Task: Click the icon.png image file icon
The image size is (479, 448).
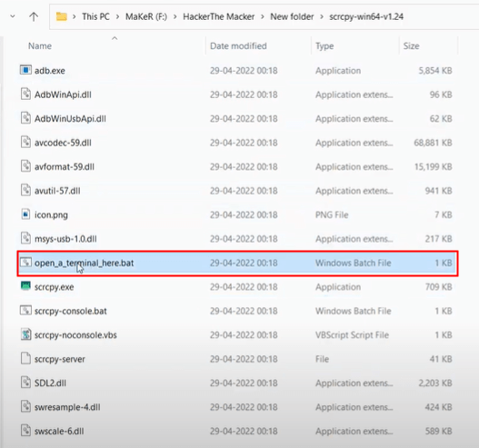Action: click(25, 214)
